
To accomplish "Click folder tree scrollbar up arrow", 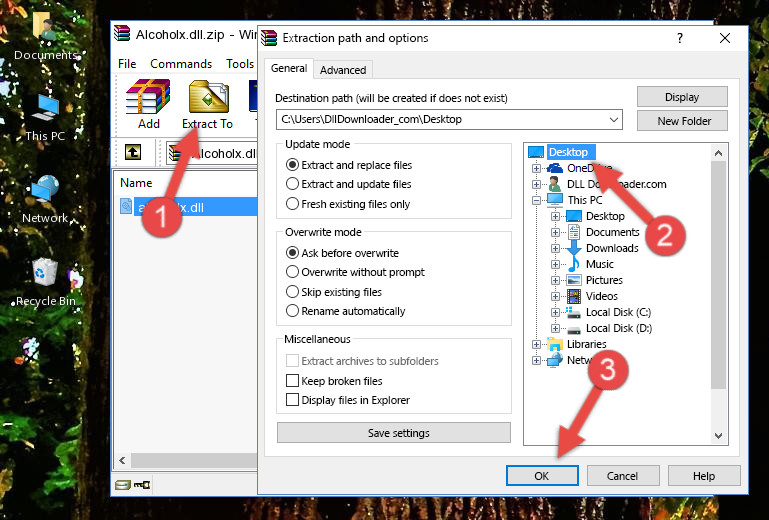I will 718,153.
